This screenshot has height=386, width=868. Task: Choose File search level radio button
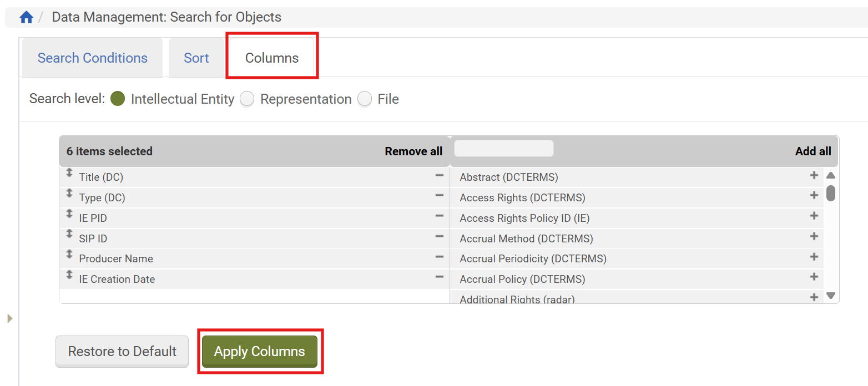click(x=365, y=99)
